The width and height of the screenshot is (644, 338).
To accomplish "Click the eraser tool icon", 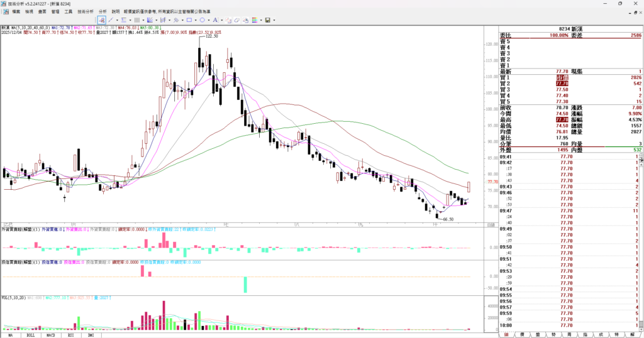I will point(237,20).
